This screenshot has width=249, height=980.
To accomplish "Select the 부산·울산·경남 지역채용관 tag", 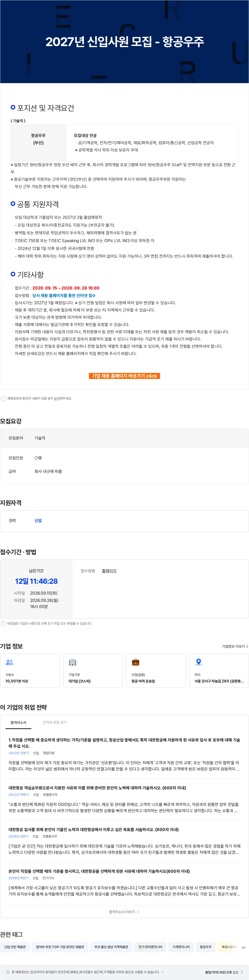I will (x=111, y=947).
